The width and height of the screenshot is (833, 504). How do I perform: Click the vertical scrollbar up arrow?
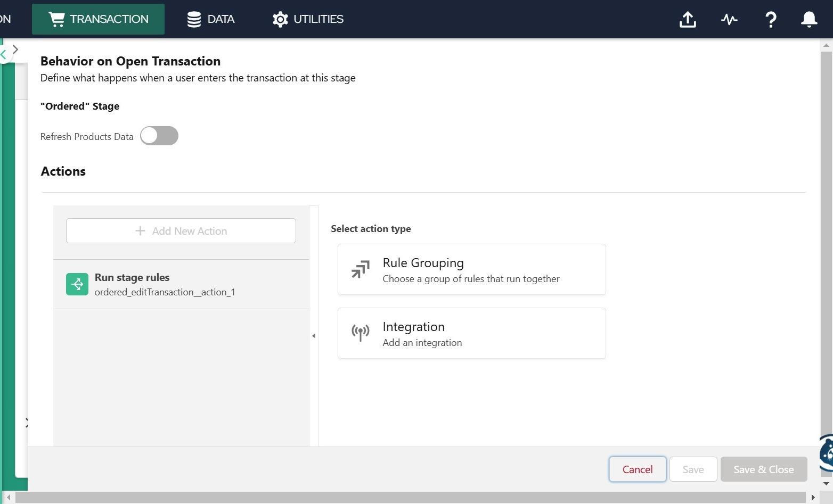click(826, 45)
